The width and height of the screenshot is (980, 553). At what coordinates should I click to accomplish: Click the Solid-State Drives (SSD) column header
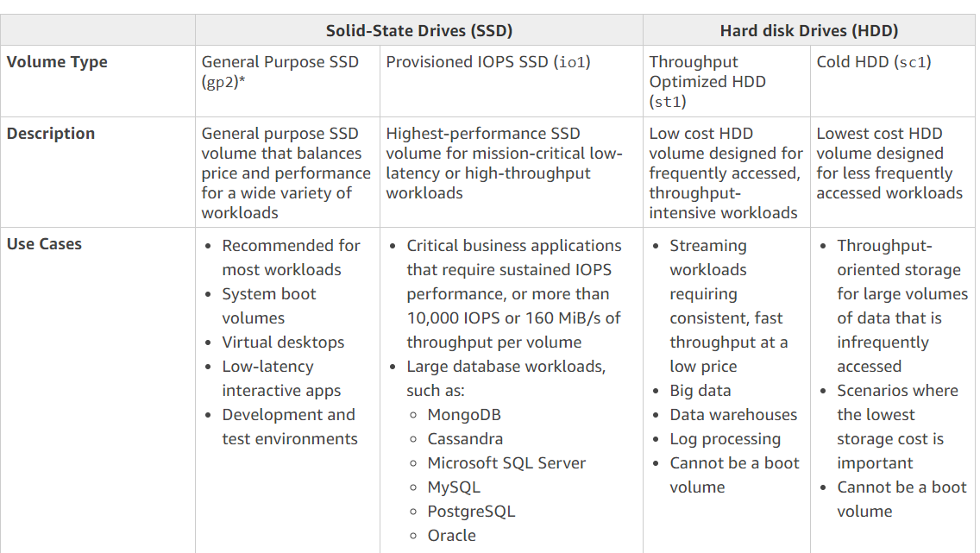(x=418, y=31)
